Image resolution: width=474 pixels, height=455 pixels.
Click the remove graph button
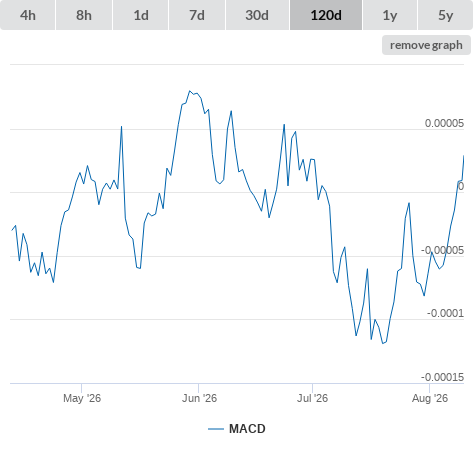[x=426, y=45]
